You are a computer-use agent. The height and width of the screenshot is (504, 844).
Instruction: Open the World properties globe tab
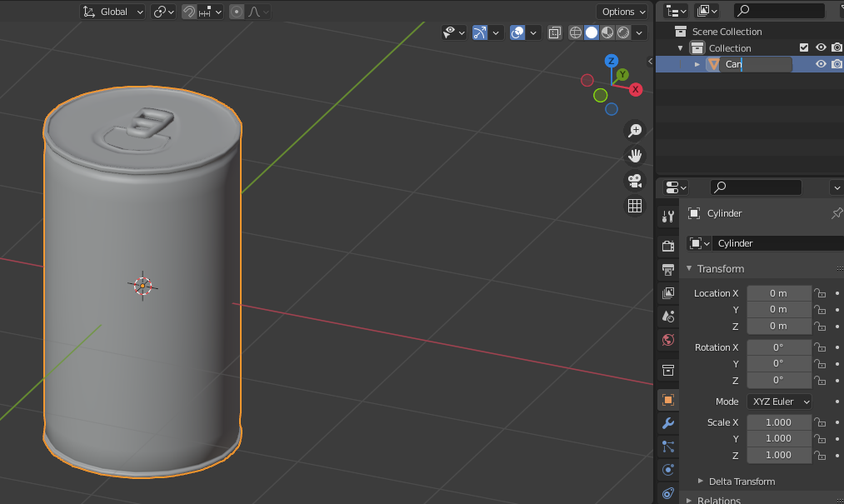click(667, 339)
